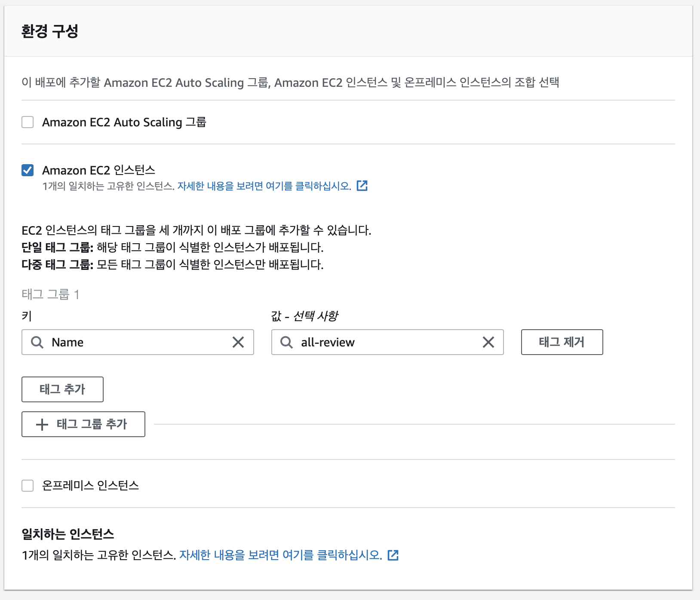Image resolution: width=700 pixels, height=600 pixels.
Task: Click the 태그 추가 button
Action: point(62,389)
